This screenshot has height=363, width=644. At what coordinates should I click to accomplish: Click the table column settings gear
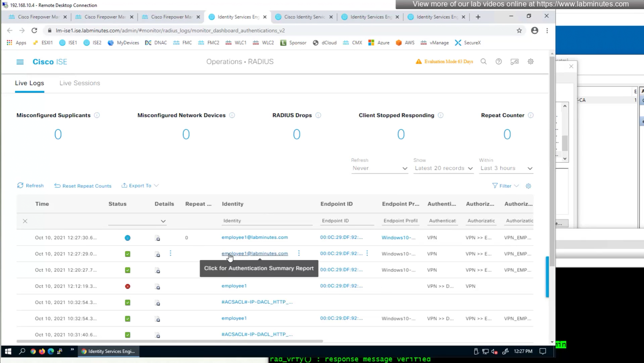528,186
